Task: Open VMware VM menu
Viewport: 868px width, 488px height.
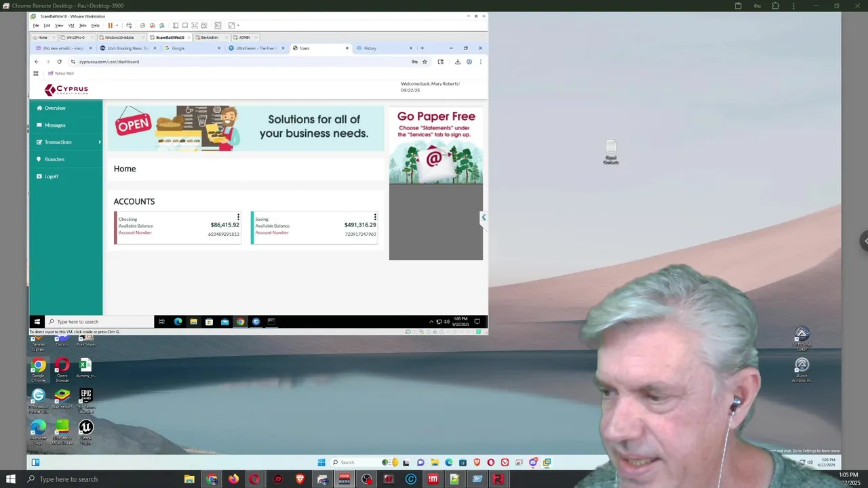Action: (x=71, y=26)
